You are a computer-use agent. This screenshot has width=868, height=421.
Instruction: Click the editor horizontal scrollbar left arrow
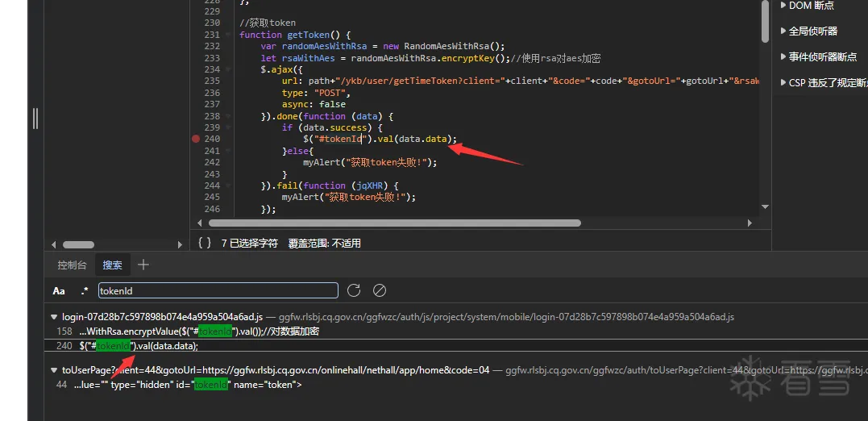click(x=201, y=223)
